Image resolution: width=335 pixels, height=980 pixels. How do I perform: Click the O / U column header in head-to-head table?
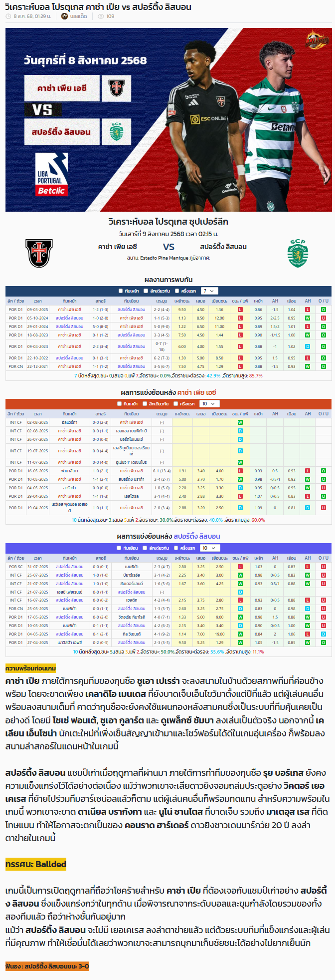pyautogui.click(x=324, y=301)
